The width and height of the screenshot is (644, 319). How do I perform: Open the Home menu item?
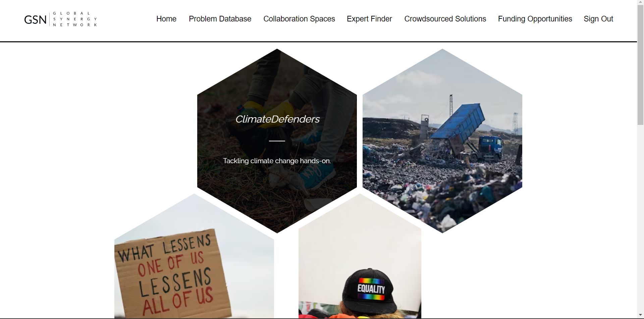coord(166,19)
